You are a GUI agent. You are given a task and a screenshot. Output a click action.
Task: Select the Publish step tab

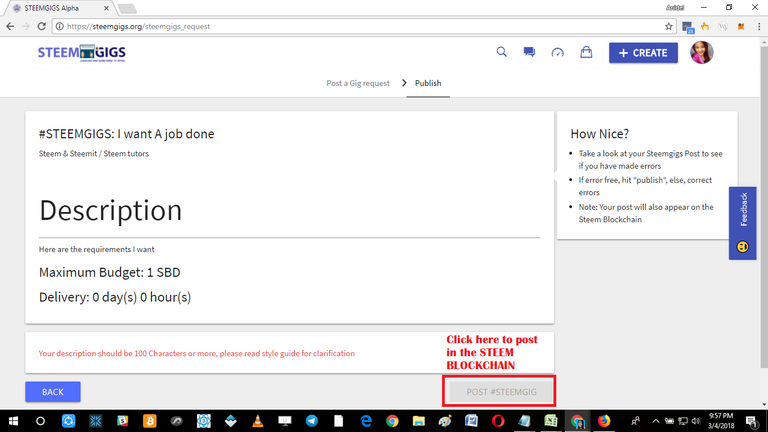pos(428,83)
